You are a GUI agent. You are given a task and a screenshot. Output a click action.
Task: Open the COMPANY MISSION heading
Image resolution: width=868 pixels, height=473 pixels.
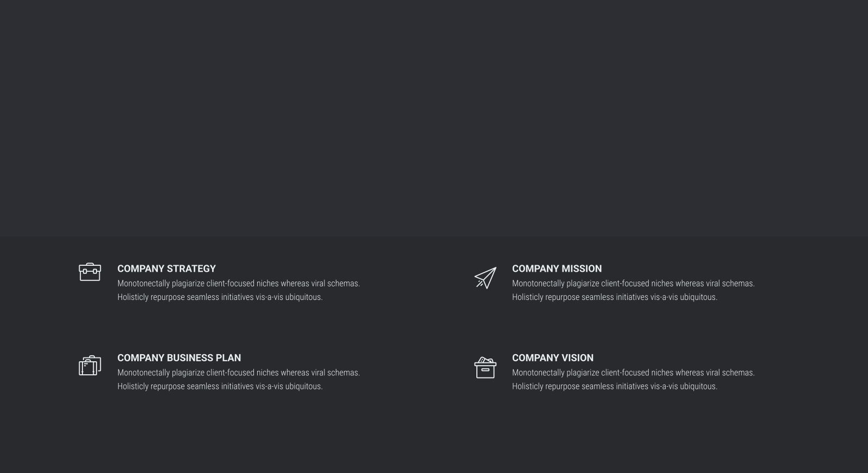point(557,269)
